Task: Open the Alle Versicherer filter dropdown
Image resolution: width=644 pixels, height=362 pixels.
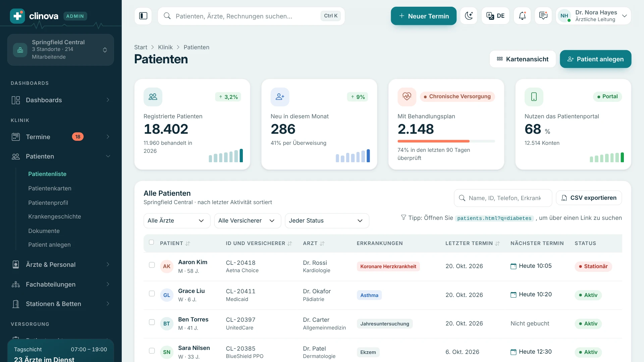Action: coord(248,221)
